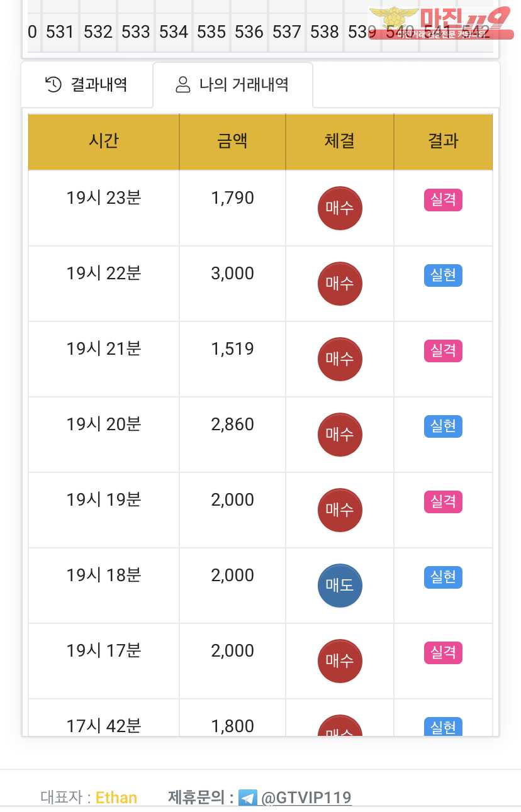
Task: Click the 체결 column header
Action: [x=340, y=142]
